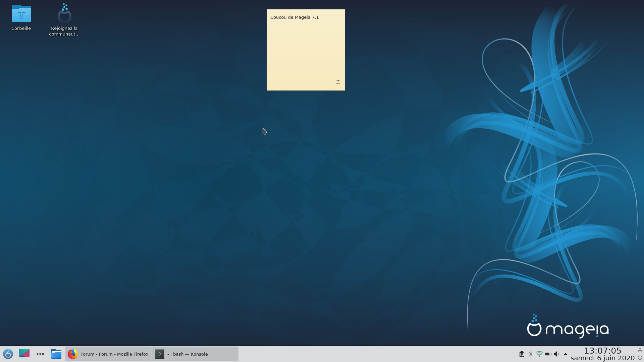Click the power/leave session icon
This screenshot has width=644, height=362.
point(640,358)
